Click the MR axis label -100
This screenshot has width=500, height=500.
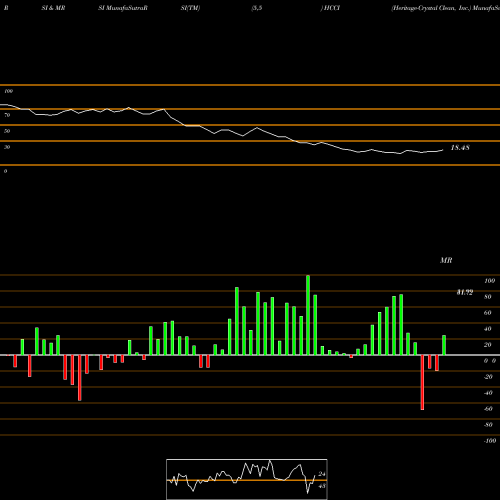[490, 441]
